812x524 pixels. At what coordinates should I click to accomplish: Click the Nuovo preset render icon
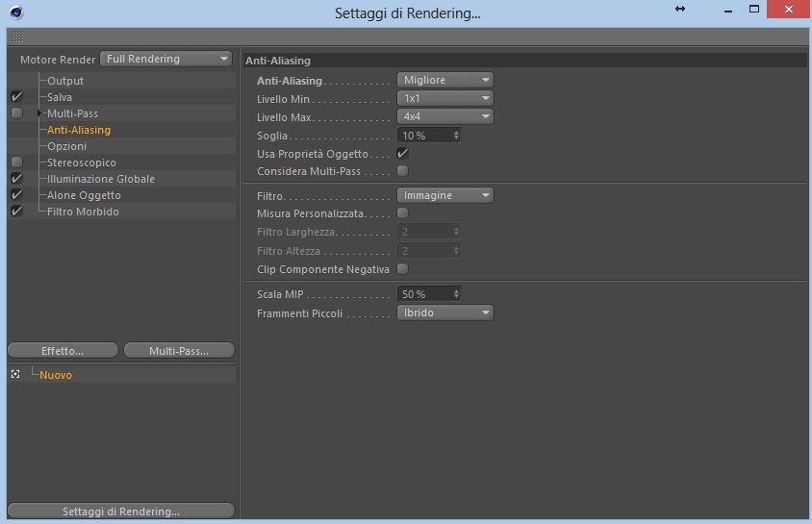coord(15,374)
